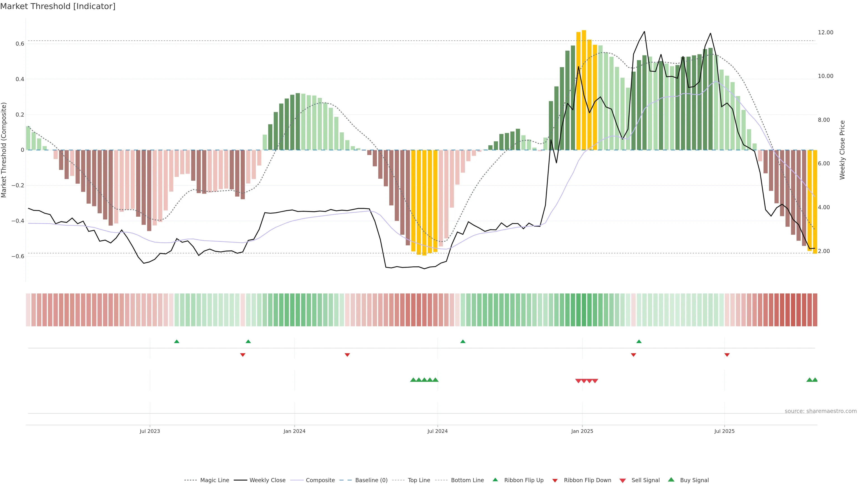868x488 pixels.
Task: Click the Ribbon Flip Up marker after Jul 2024
Action: point(463,342)
